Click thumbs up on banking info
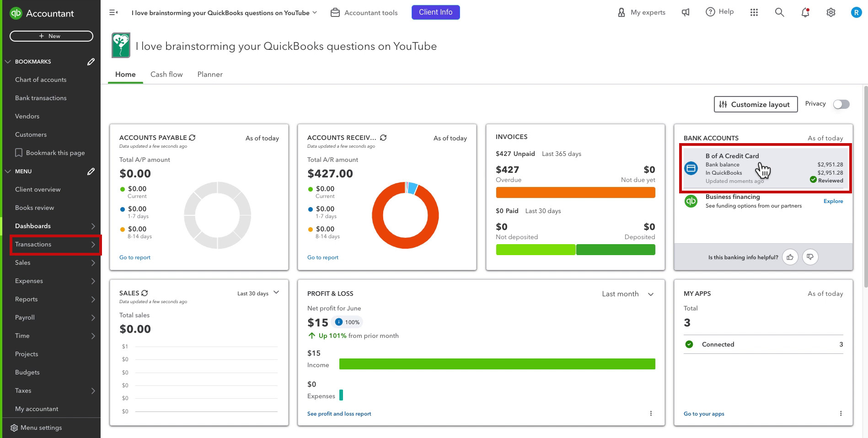The width and height of the screenshot is (868, 438). pyautogui.click(x=790, y=257)
